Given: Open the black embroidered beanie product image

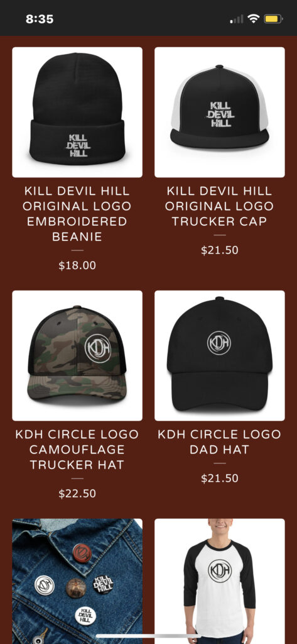Looking at the screenshot, I should (77, 112).
